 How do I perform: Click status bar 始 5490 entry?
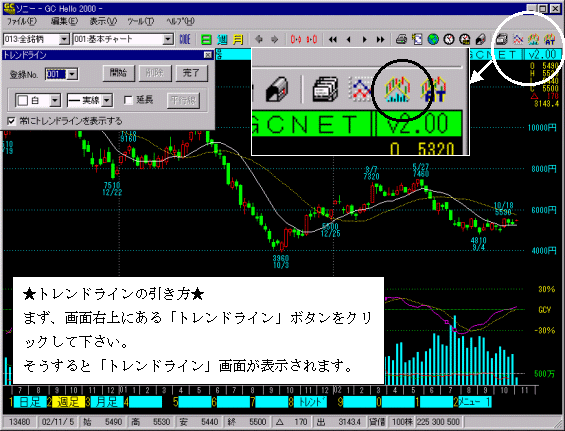coord(103,422)
